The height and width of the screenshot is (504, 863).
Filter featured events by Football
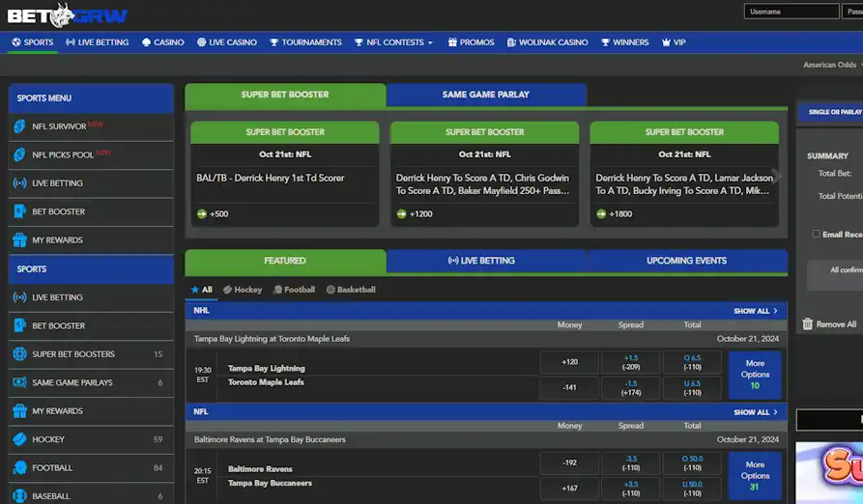coord(295,290)
